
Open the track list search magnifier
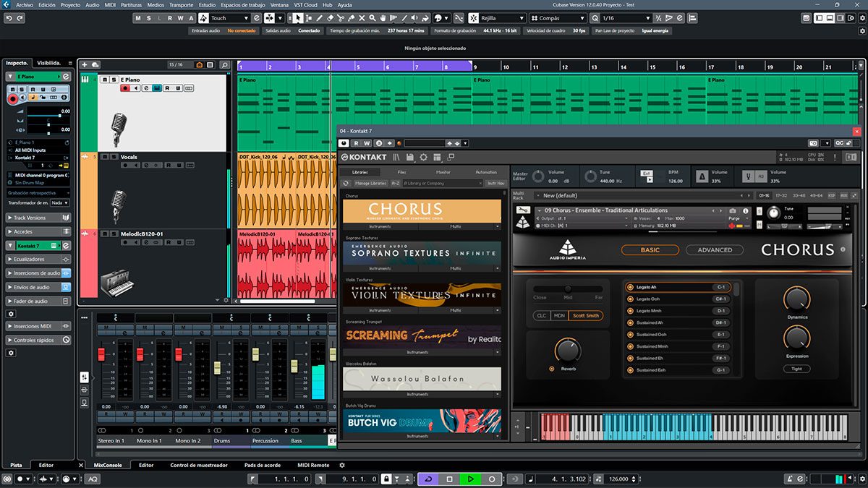(225, 65)
